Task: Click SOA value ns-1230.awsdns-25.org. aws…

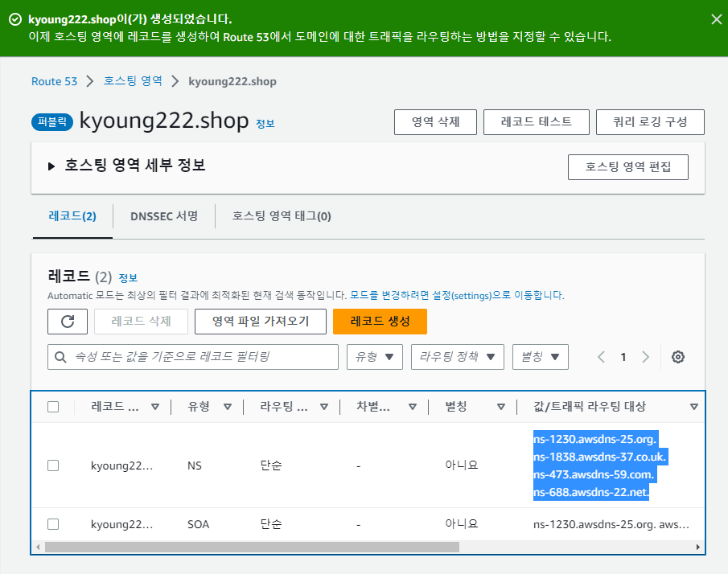Action: [x=611, y=524]
